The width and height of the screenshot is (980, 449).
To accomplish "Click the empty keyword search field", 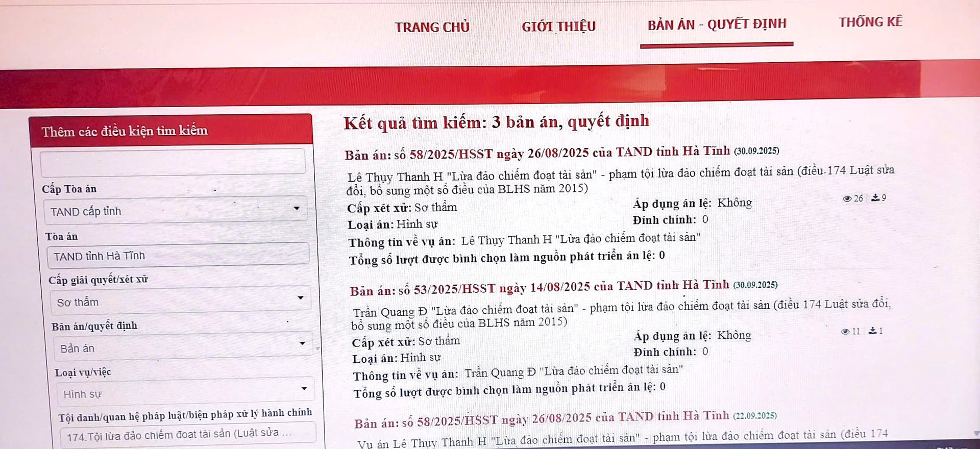I will (173, 163).
